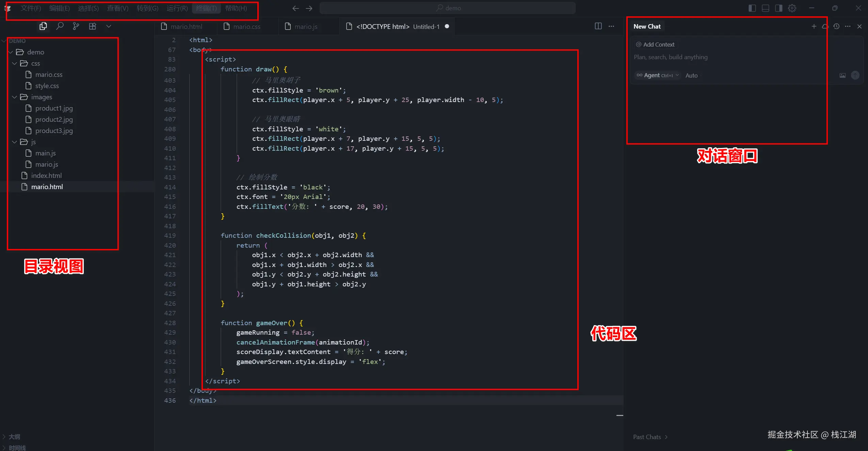Open the Explorer files icon

(43, 26)
